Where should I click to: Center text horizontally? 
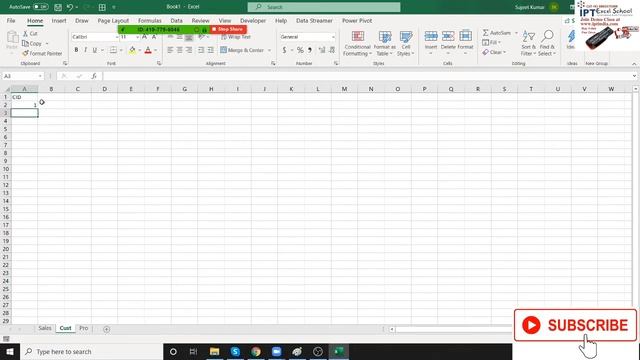point(180,50)
